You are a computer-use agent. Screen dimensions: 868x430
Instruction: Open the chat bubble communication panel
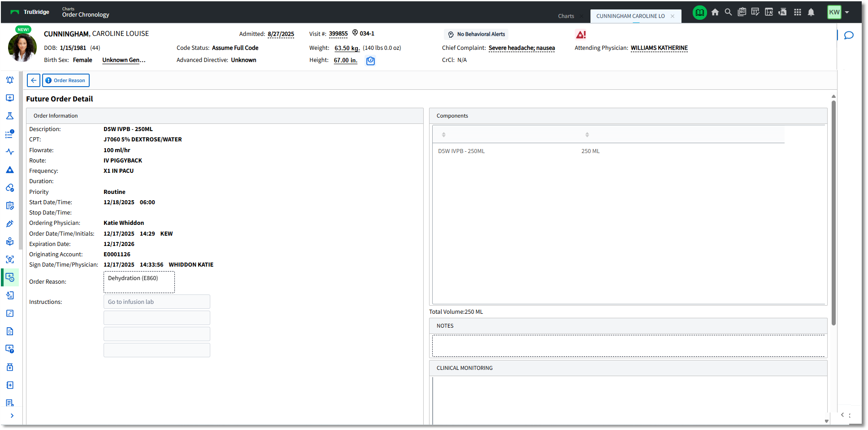[849, 35]
